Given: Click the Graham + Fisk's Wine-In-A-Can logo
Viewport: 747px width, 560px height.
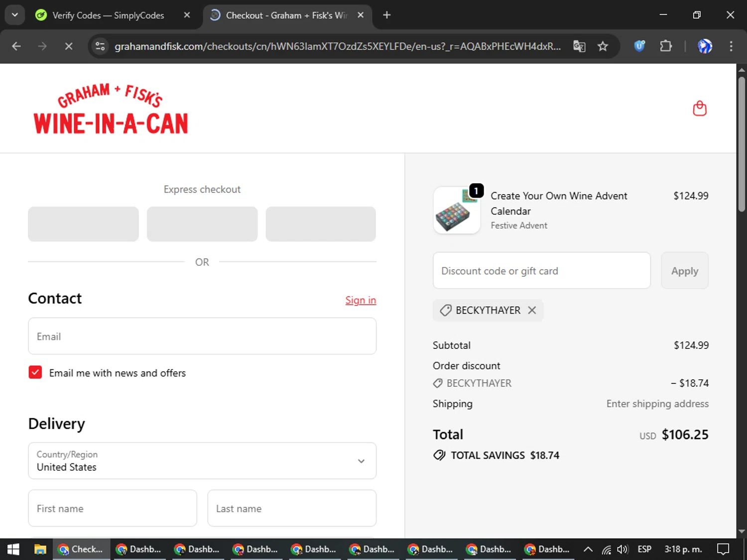Looking at the screenshot, I should point(111,109).
